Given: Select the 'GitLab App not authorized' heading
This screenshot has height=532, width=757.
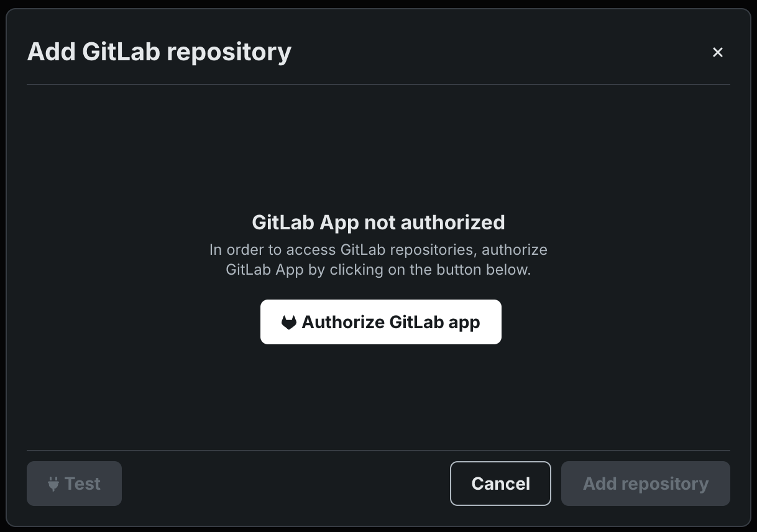Looking at the screenshot, I should tap(378, 222).
